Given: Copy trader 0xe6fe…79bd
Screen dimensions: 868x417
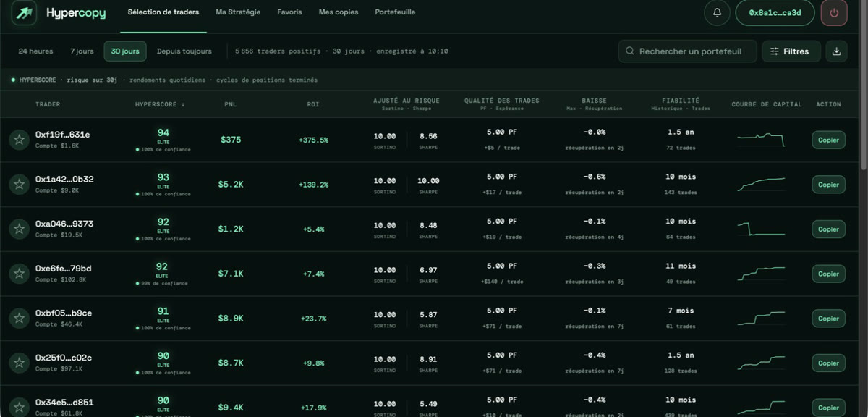Looking at the screenshot, I should pyautogui.click(x=828, y=274).
